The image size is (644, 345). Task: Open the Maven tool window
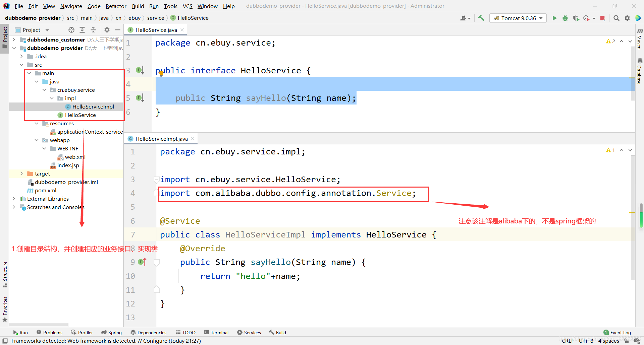pos(640,39)
